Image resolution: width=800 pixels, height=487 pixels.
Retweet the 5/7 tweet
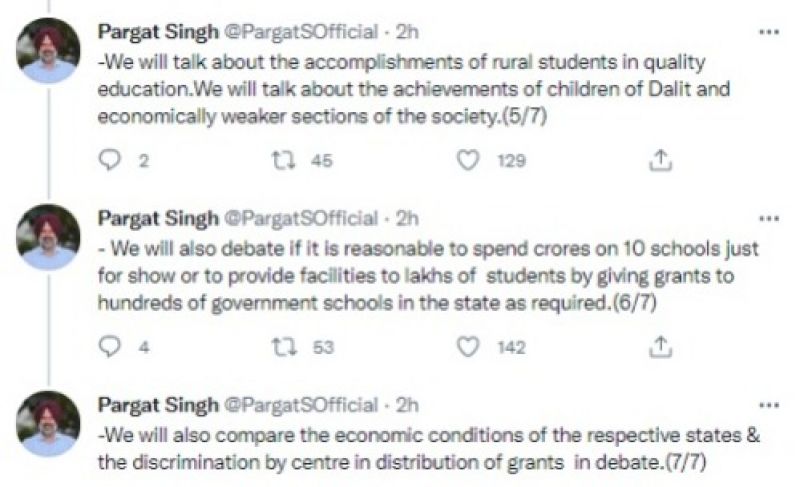tap(281, 160)
